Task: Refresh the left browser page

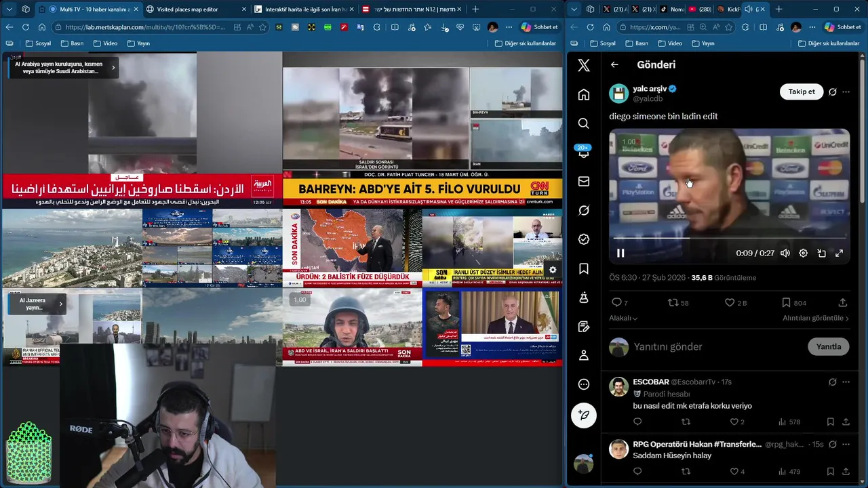Action: [x=25, y=27]
